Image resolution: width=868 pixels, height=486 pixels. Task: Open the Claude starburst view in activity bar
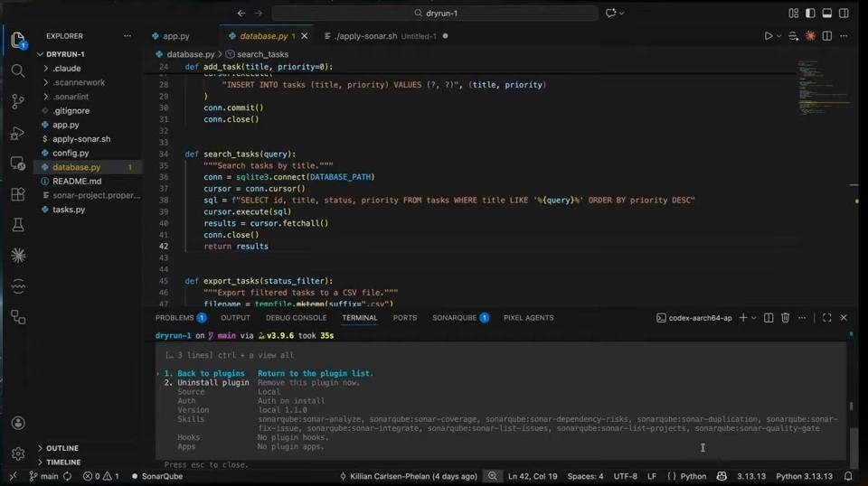18,256
